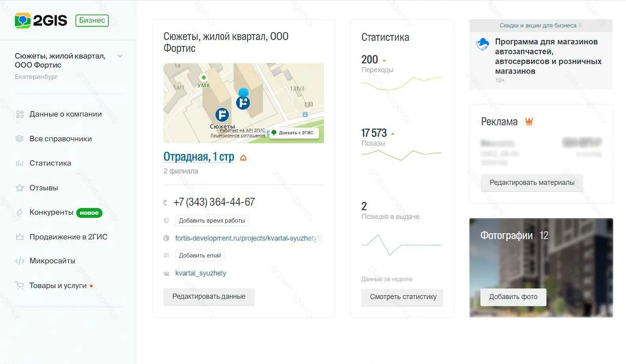Click the blue promo program icon
Image resolution: width=626 pixels, height=364 pixels.
(482, 44)
